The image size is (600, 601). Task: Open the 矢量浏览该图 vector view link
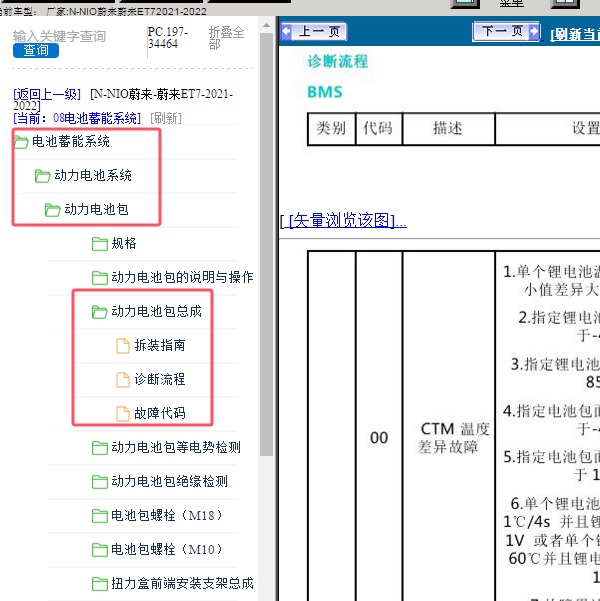(348, 220)
